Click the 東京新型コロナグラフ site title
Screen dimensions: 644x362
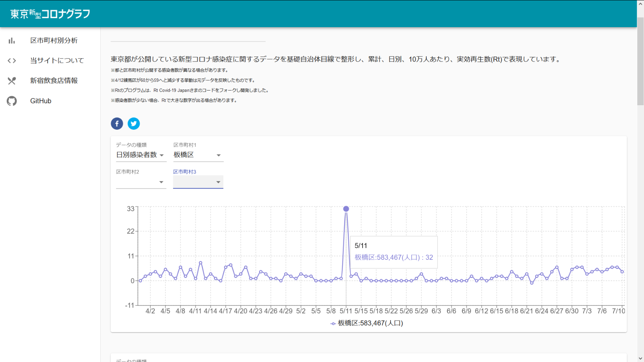pyautogui.click(x=50, y=14)
